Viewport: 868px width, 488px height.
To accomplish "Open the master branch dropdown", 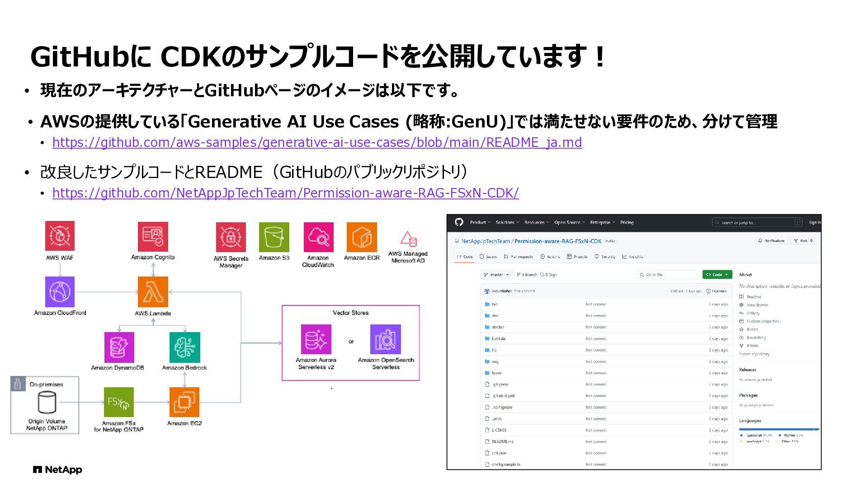I will click(x=496, y=275).
